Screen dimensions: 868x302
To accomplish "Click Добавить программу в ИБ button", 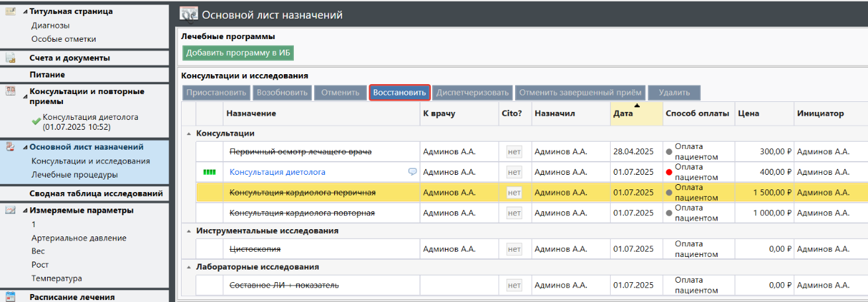I will click(x=238, y=53).
